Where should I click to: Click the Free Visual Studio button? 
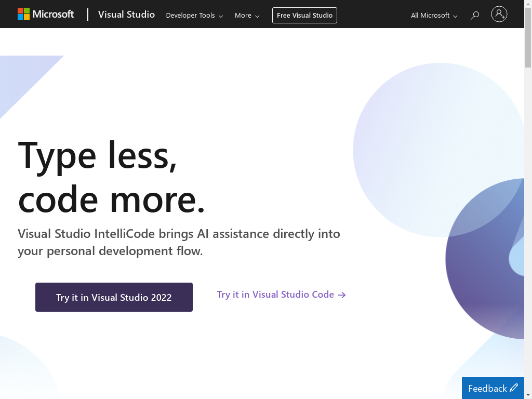coord(304,15)
